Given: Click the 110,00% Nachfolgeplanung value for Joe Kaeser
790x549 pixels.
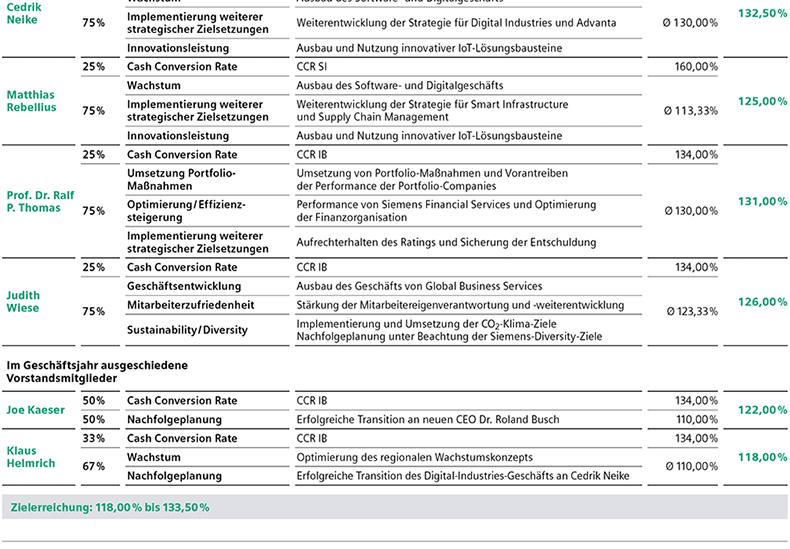Looking at the screenshot, I should pos(697,419).
